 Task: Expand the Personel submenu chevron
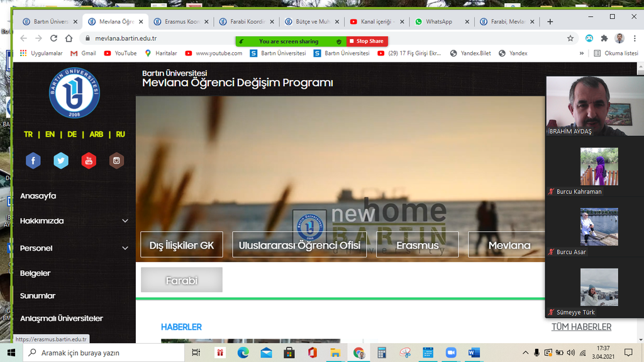(125, 248)
